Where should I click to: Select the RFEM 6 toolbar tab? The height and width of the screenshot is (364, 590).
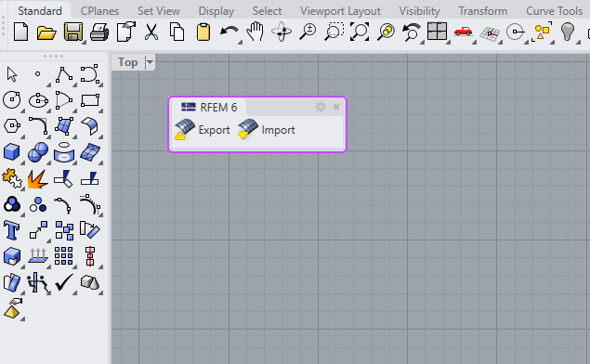pyautogui.click(x=209, y=107)
